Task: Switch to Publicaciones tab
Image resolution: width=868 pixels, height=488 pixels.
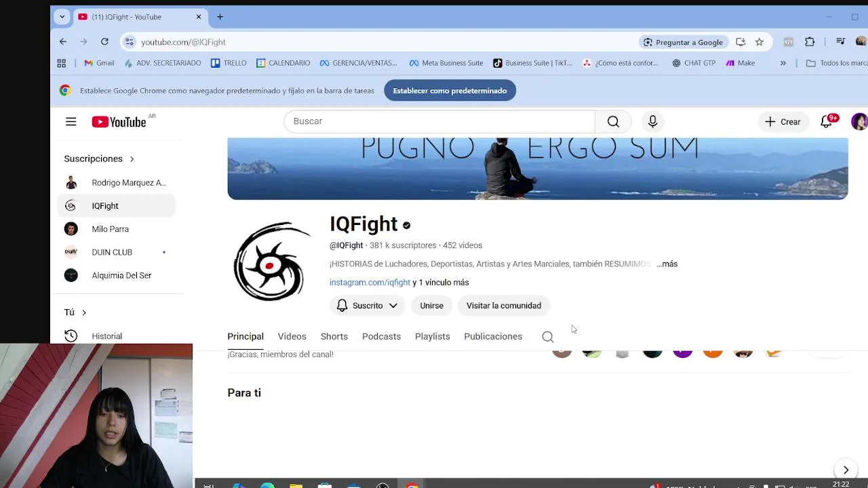Action: [493, 337]
